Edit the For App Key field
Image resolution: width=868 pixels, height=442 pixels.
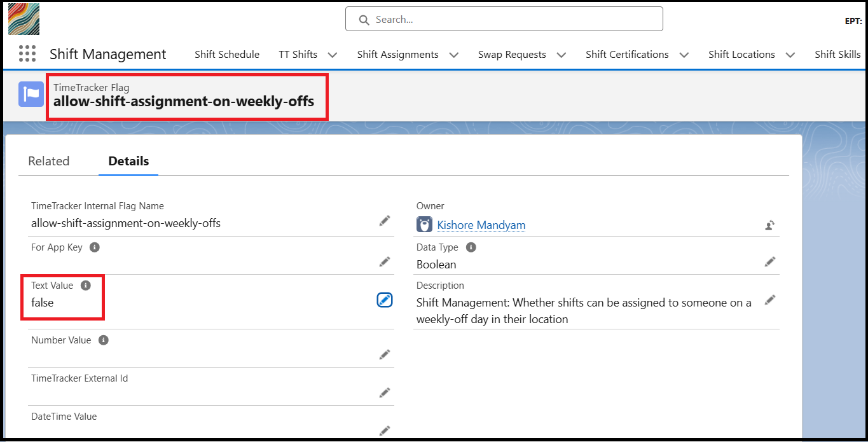pos(385,261)
